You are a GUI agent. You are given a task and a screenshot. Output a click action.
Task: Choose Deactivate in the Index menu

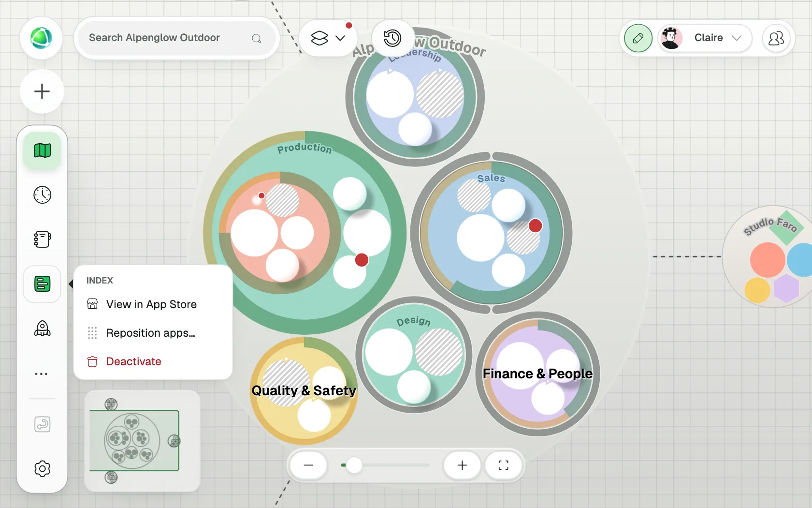pyautogui.click(x=153, y=361)
